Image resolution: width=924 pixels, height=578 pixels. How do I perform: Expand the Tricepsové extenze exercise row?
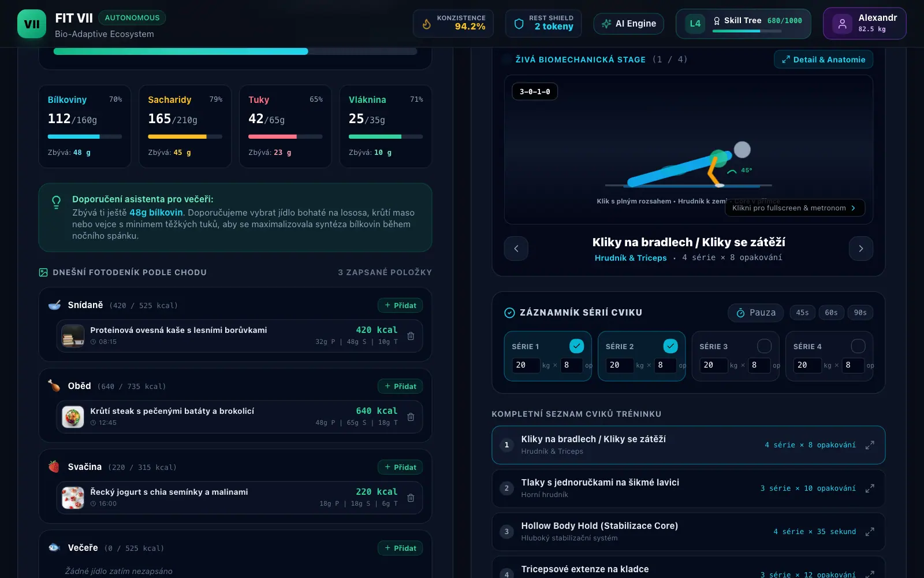(x=870, y=573)
